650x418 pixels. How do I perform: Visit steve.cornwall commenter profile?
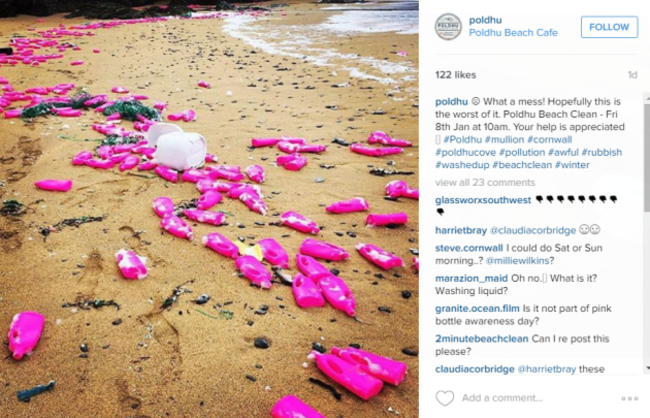pyautogui.click(x=469, y=248)
